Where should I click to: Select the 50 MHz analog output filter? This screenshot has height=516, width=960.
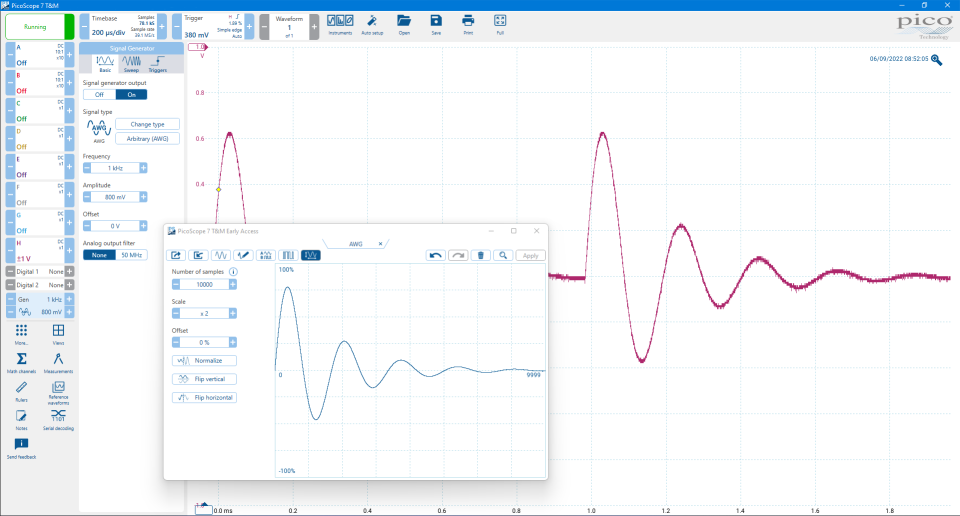(x=132, y=255)
